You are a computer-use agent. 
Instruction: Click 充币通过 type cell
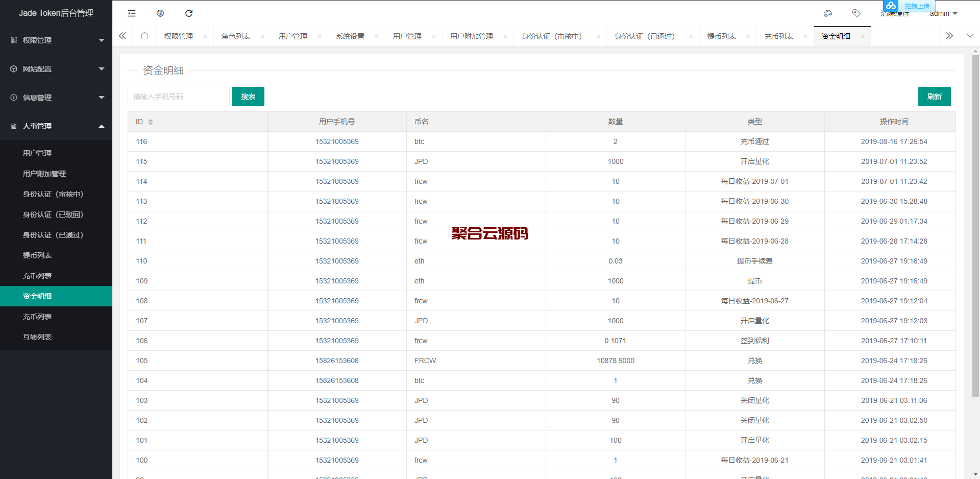(755, 141)
